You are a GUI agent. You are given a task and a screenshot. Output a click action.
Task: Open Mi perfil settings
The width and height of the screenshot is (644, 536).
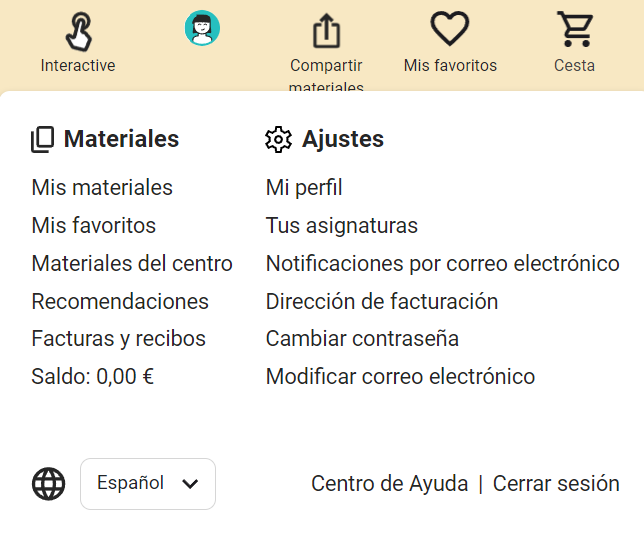click(304, 188)
